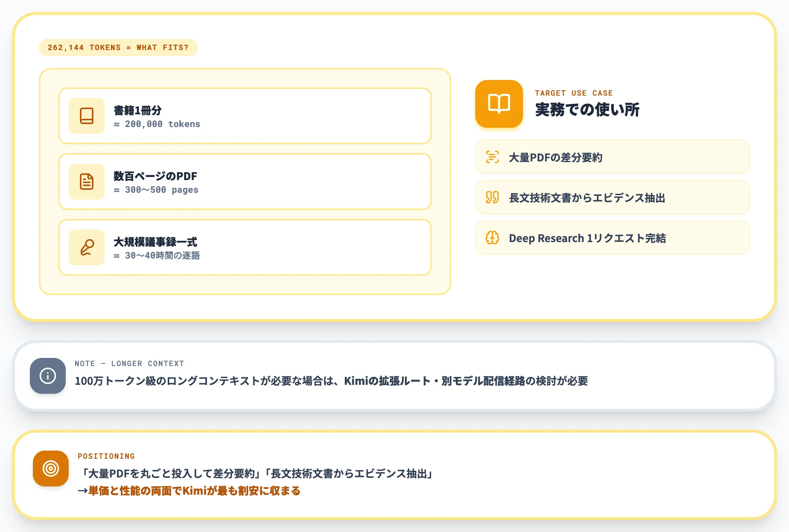Click the microphone icon beside 大規模議事録一式
Viewport: 789px width, 532px height.
(87, 247)
